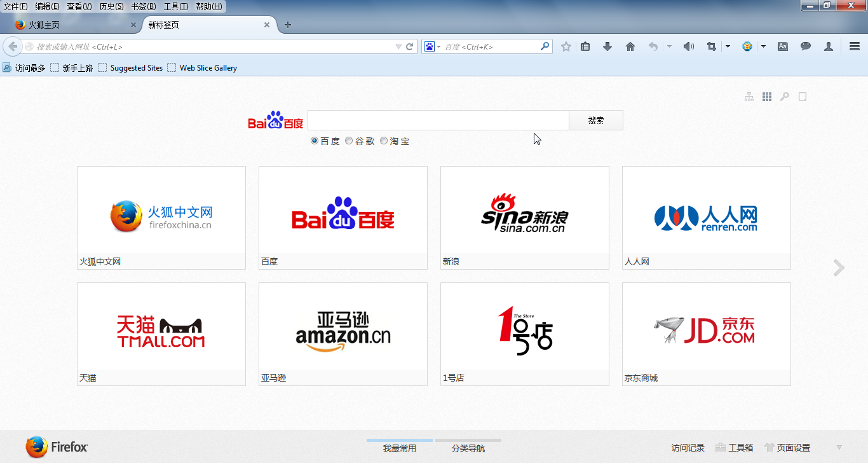Screen dimensions: 868x463
Task: Open the Aa reader mode icon
Action: click(x=783, y=46)
